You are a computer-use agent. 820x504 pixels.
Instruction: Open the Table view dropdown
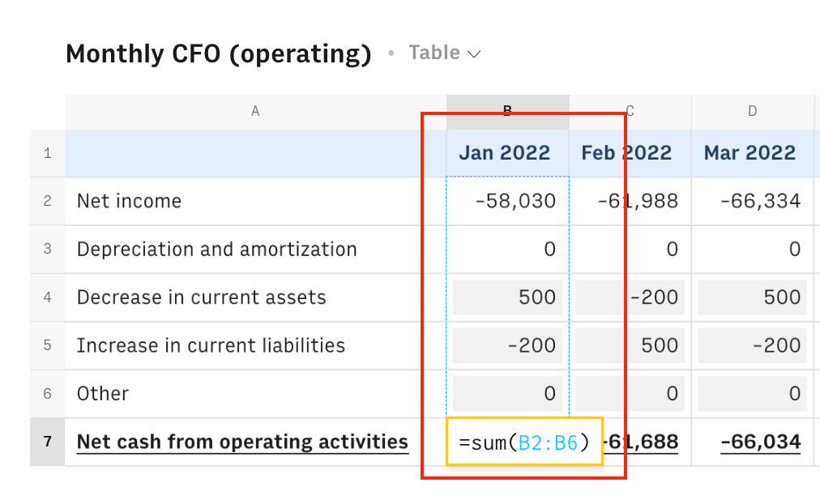[445, 53]
